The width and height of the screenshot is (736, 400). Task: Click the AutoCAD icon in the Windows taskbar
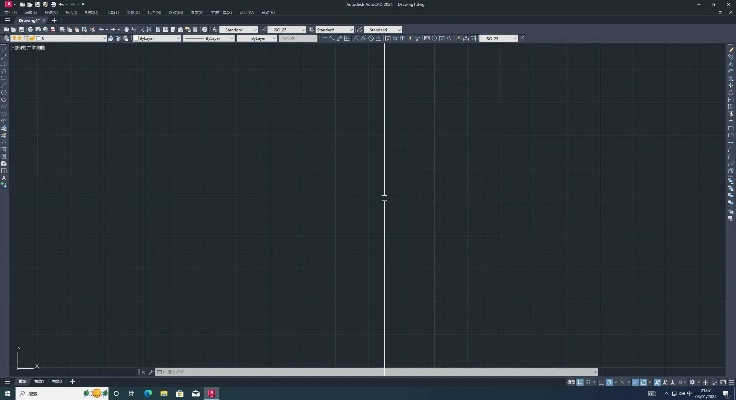pyautogui.click(x=211, y=393)
